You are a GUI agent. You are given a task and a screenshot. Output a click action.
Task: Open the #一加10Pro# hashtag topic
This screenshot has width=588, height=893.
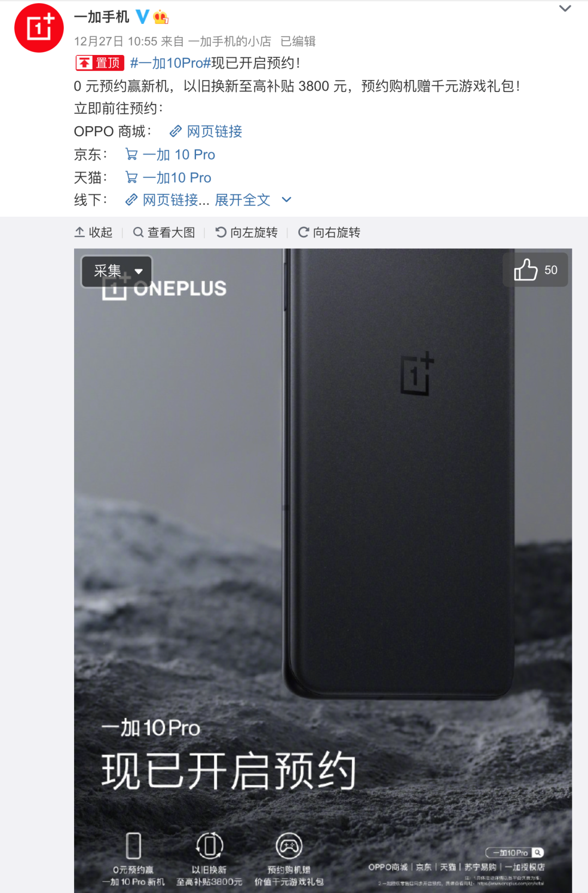170,63
